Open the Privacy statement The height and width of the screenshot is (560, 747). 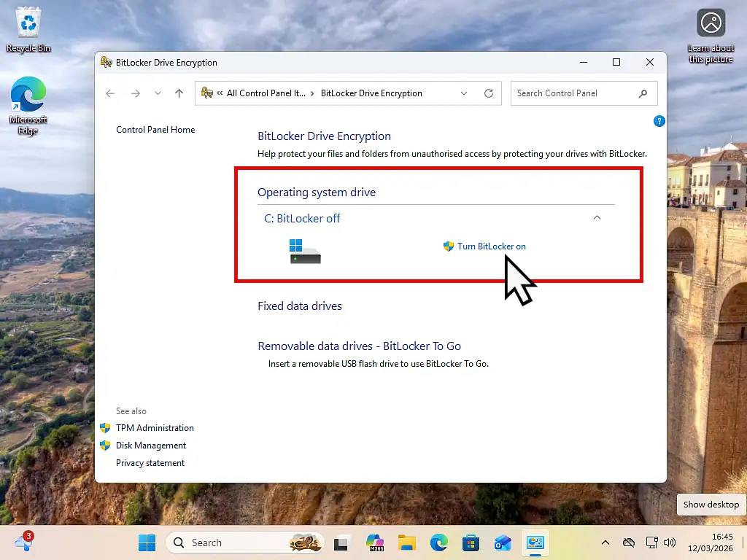(x=150, y=462)
